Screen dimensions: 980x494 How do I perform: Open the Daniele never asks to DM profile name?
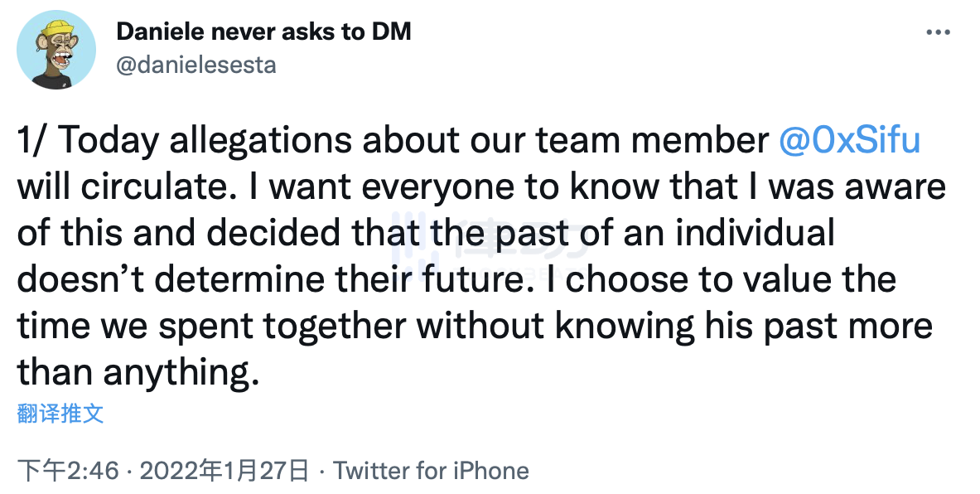(x=263, y=32)
